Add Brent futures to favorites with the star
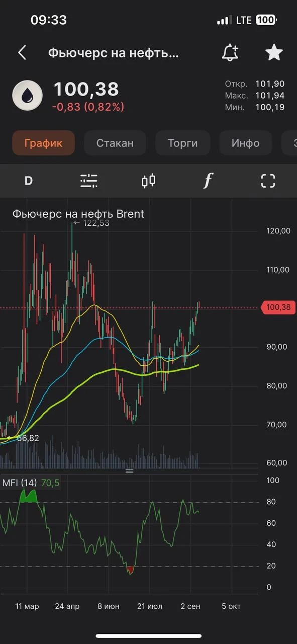 tap(274, 52)
